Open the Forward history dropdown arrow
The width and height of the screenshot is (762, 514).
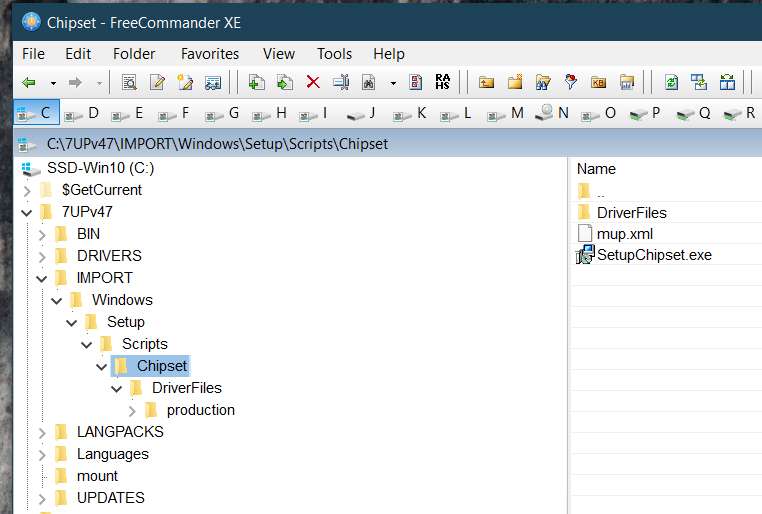tap(99, 83)
